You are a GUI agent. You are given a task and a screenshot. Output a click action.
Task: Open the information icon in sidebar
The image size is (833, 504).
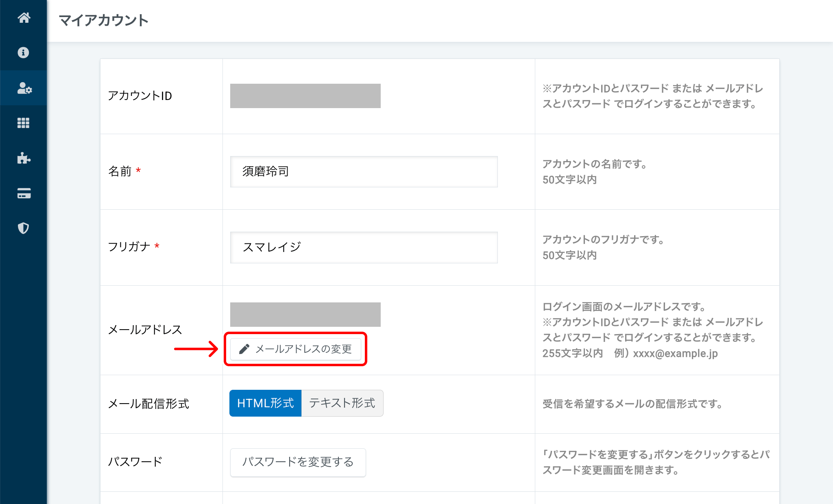[24, 52]
